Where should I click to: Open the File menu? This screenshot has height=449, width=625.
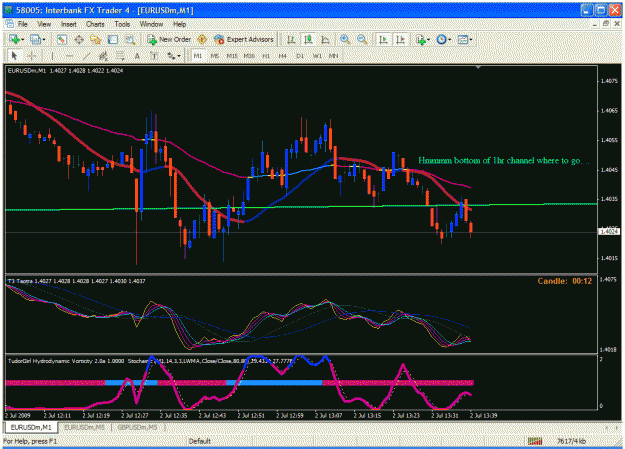pyautogui.click(x=23, y=24)
